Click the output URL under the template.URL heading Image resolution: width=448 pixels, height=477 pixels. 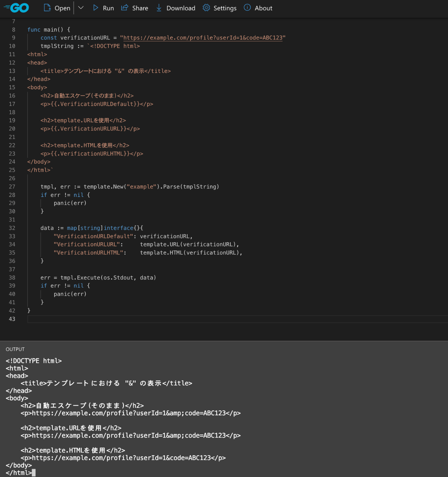(131, 435)
